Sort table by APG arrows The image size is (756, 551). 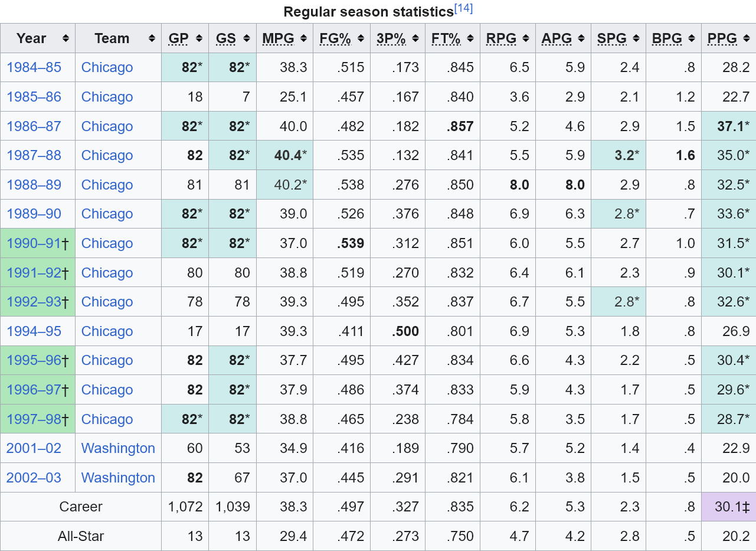(581, 38)
